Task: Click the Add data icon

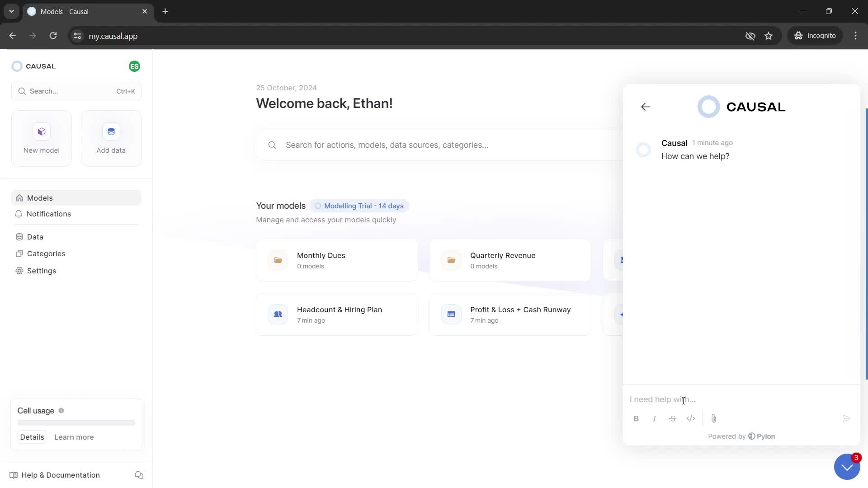Action: point(111,131)
